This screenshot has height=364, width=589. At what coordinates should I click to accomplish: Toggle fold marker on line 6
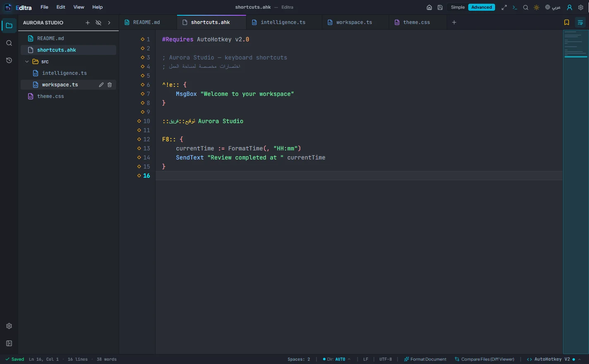point(143,85)
